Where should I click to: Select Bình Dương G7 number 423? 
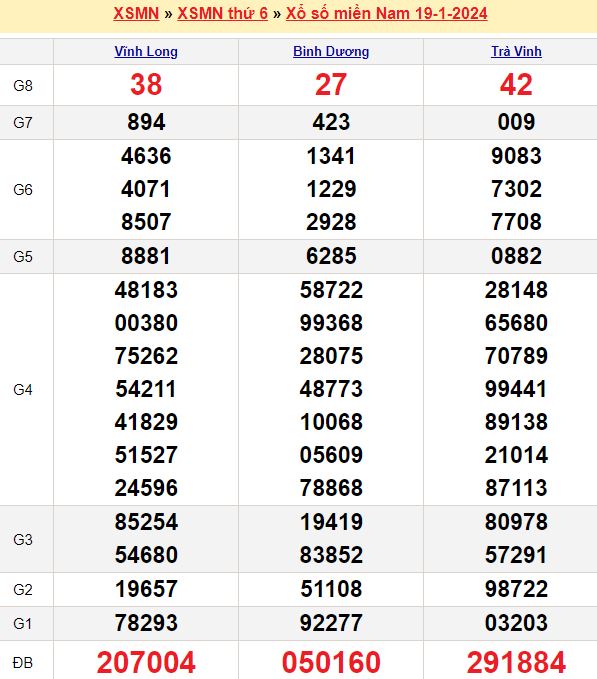point(331,122)
